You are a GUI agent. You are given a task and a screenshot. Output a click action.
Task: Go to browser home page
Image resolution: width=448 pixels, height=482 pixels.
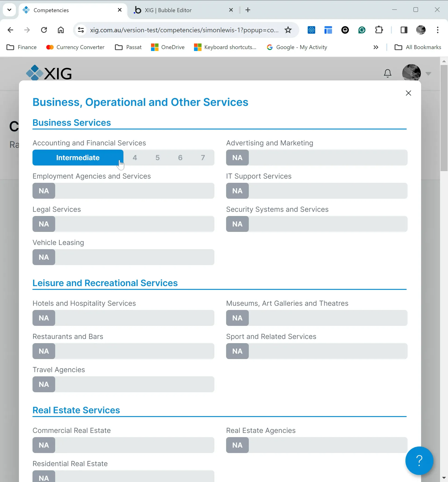[x=61, y=30]
